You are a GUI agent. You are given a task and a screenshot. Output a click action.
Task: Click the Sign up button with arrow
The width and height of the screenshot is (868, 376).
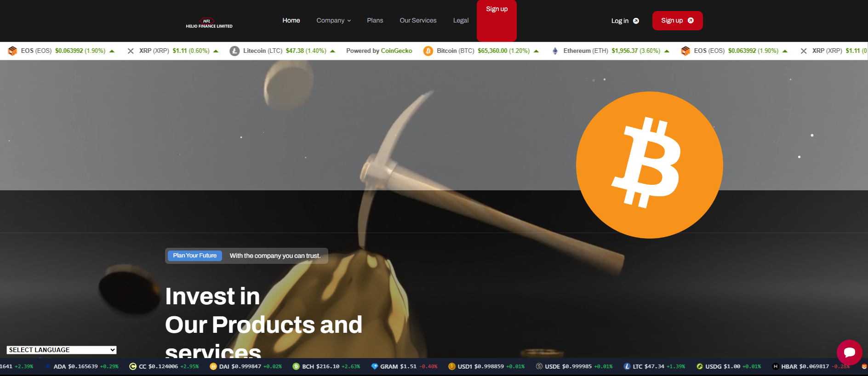click(x=677, y=21)
